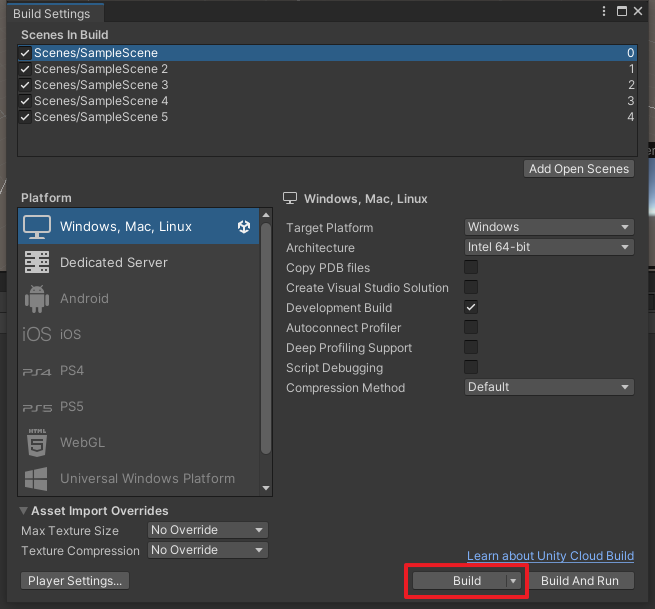Select Dedicated Server platform
This screenshot has height=609, width=655.
pyautogui.click(x=139, y=262)
